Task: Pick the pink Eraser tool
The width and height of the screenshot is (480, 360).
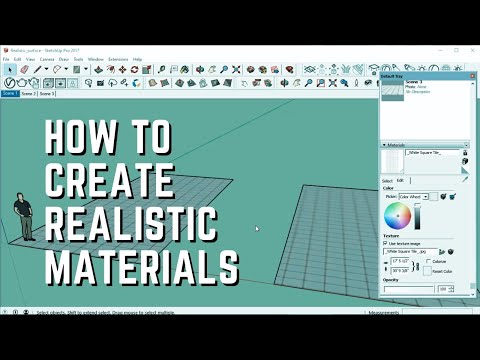Action: (x=24, y=70)
